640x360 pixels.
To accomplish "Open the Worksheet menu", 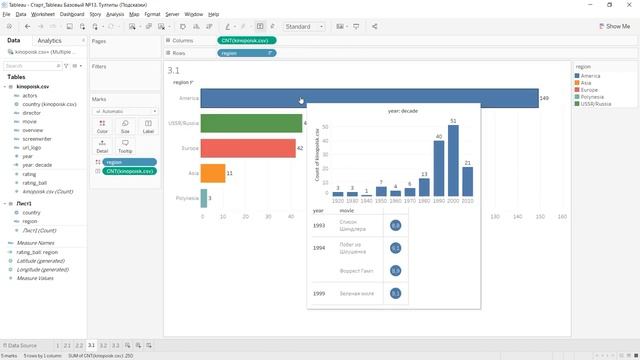I will pyautogui.click(x=43, y=14).
